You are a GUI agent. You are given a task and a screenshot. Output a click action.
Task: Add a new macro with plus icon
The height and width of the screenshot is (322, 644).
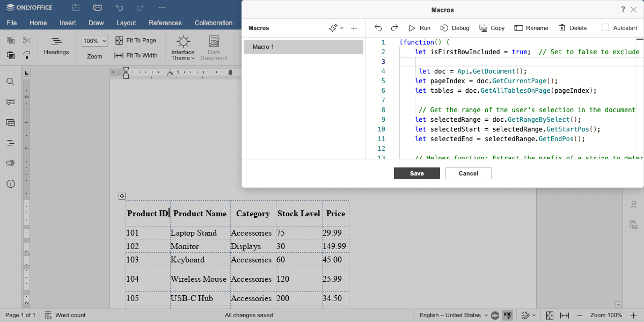pos(354,28)
